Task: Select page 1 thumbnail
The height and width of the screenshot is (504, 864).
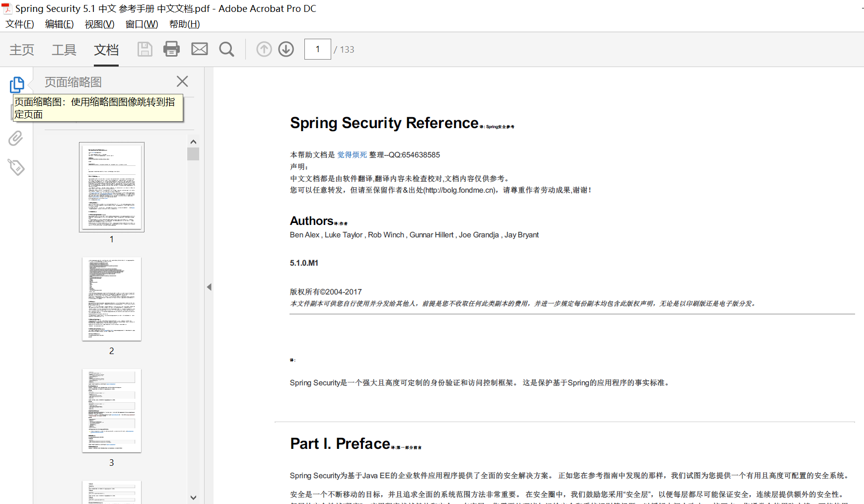Action: point(112,187)
